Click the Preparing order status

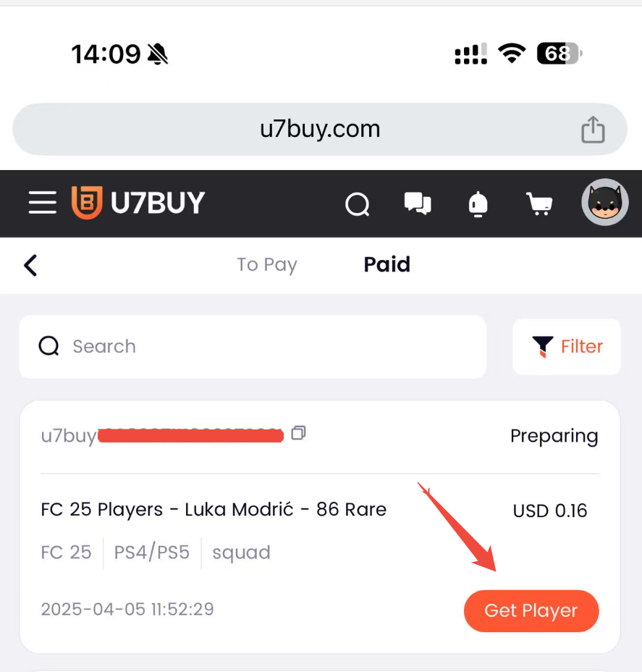pos(554,436)
